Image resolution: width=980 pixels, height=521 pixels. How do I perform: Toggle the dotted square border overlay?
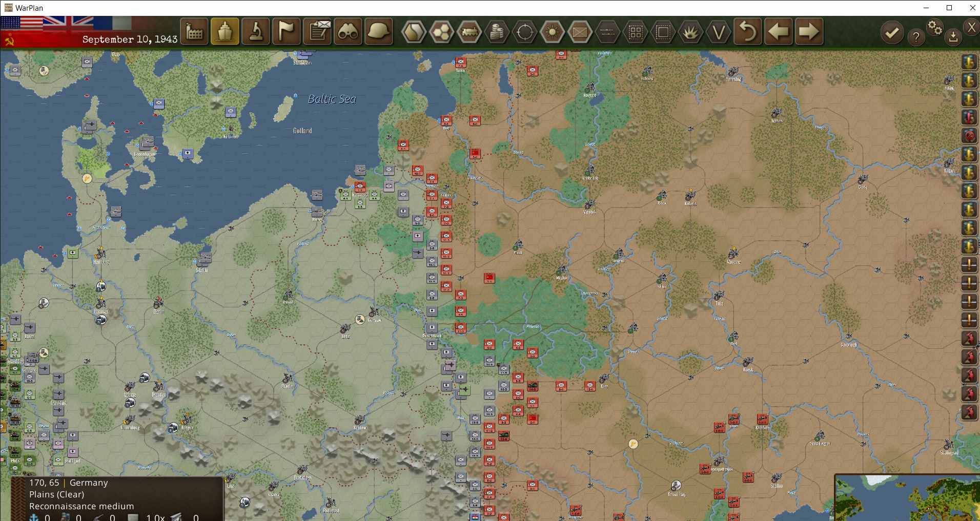click(x=663, y=32)
